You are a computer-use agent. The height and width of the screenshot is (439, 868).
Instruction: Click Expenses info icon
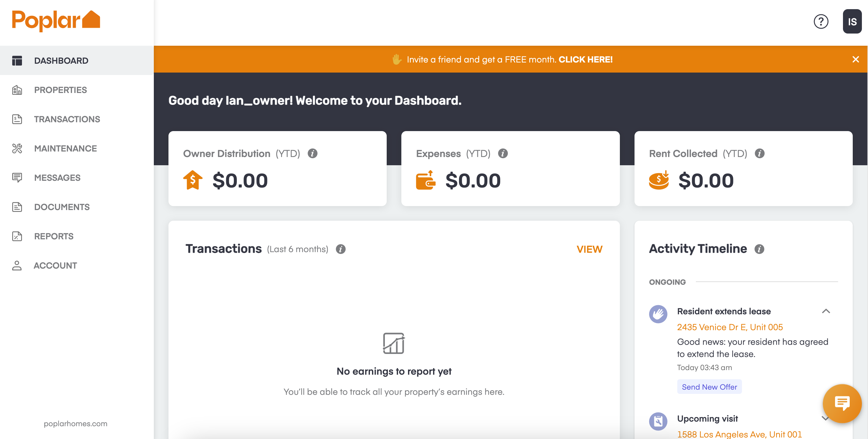tap(503, 154)
